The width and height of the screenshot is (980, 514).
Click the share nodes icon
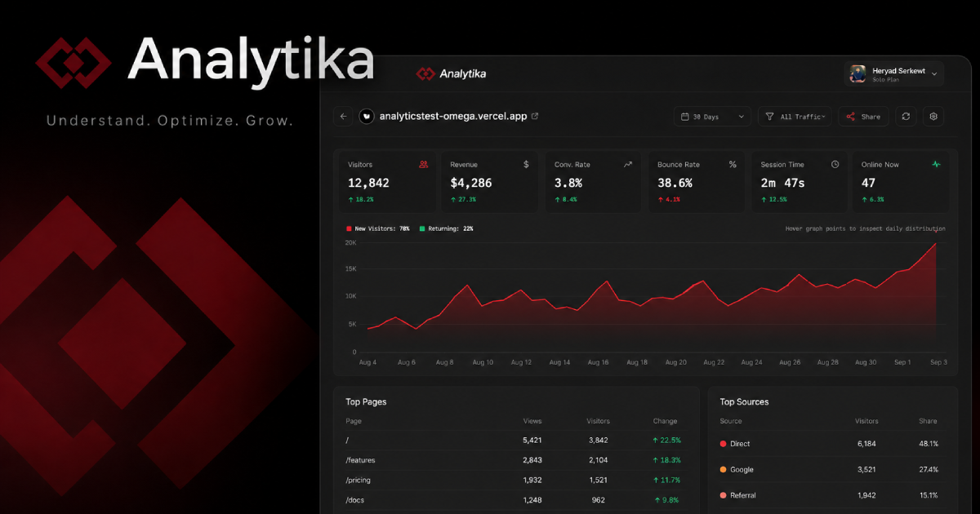click(851, 117)
